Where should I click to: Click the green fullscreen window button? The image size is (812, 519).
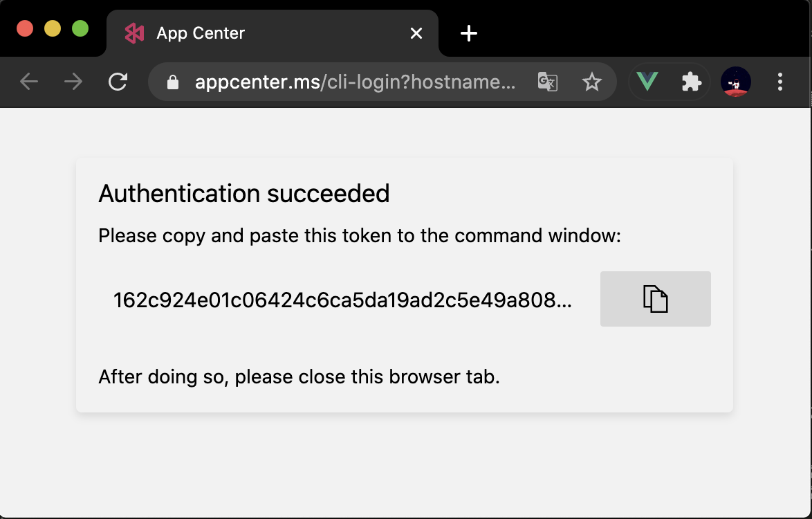click(80, 29)
